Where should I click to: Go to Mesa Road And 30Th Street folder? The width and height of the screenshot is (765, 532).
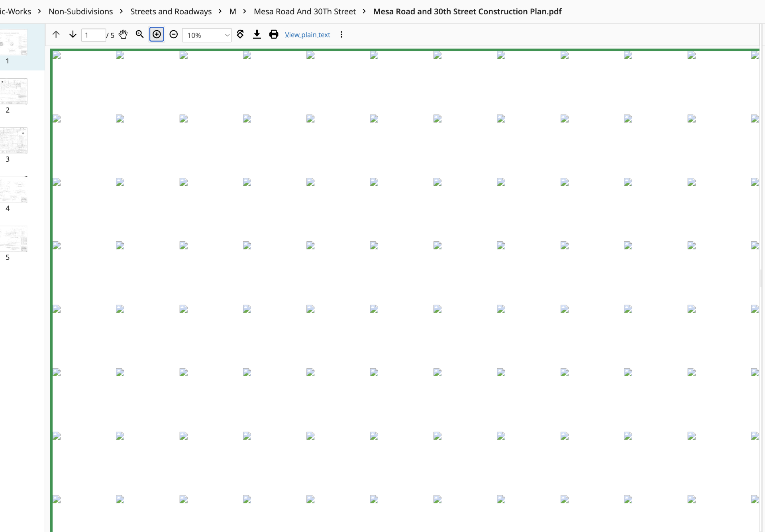tap(304, 12)
